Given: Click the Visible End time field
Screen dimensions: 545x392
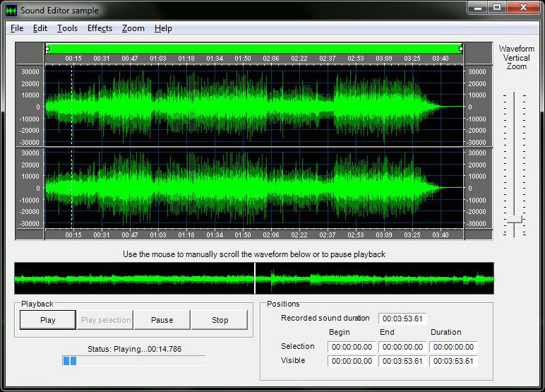Looking at the screenshot, I should 402,361.
